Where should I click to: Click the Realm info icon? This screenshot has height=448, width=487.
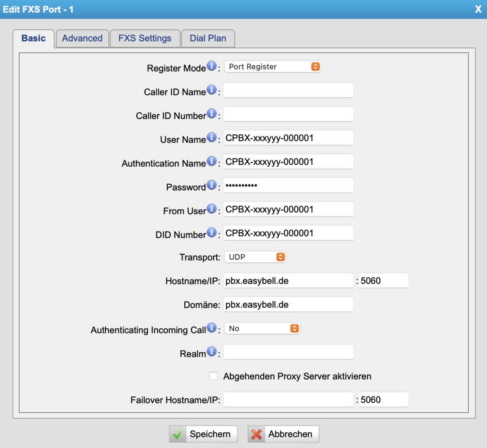pyautogui.click(x=211, y=351)
